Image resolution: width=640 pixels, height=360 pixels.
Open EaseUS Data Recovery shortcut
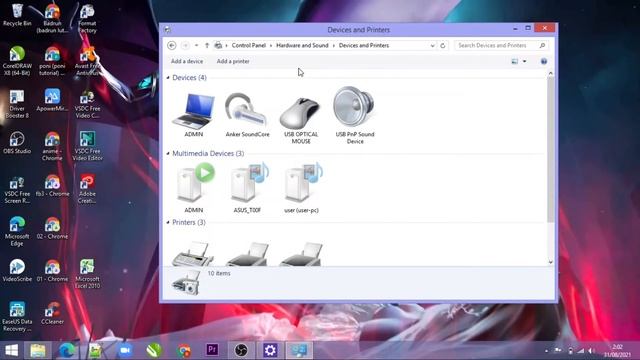(17, 317)
